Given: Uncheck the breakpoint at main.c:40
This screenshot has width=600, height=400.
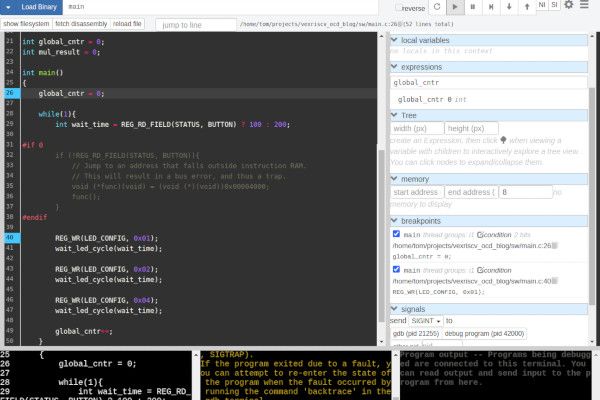Looking at the screenshot, I should (x=397, y=269).
